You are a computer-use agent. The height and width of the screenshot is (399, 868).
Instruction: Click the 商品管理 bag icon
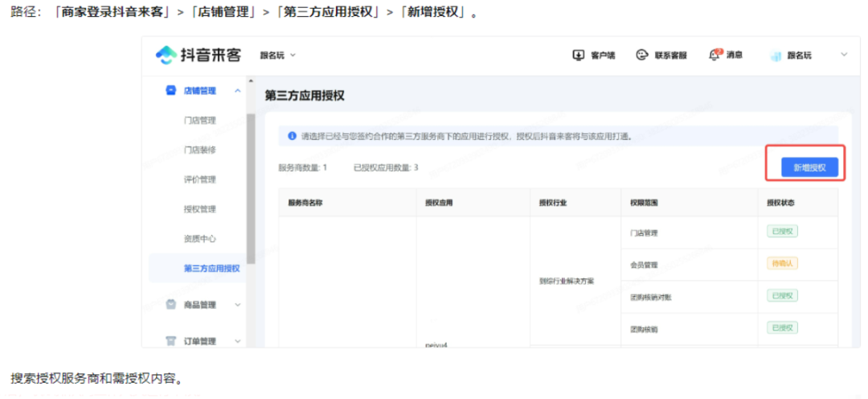170,305
